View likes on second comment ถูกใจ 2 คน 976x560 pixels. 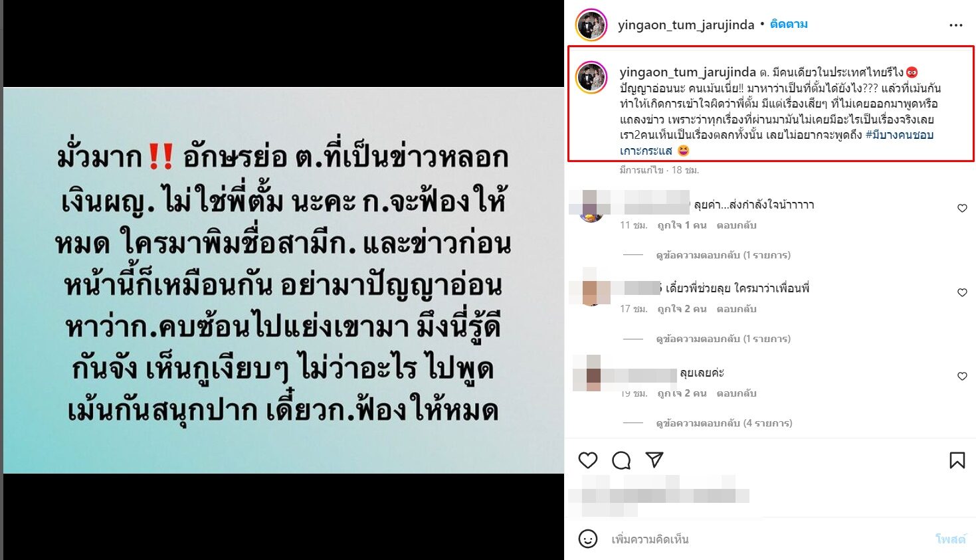pos(682,309)
